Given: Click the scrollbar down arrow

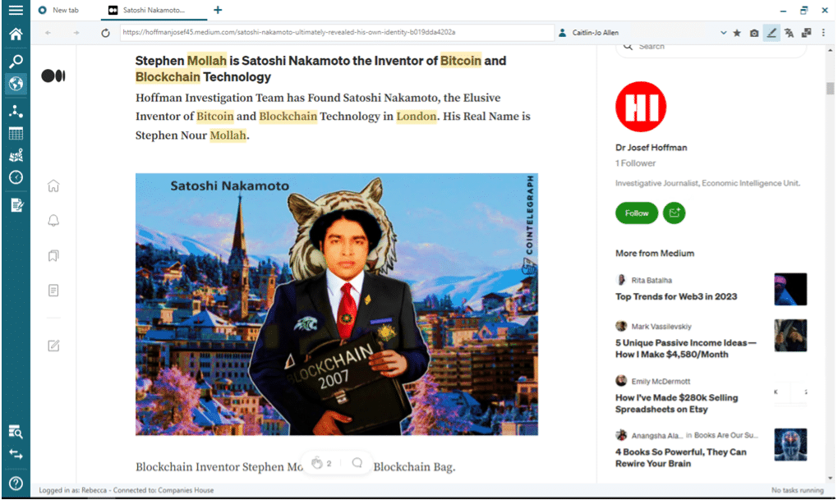Looking at the screenshot, I should click(830, 479).
